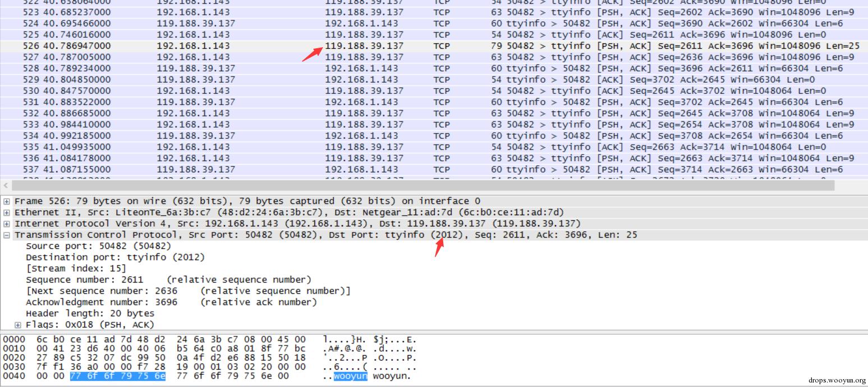The image size is (868, 387).
Task: Collapse the Transmission Control Protocol section
Action: 7,235
